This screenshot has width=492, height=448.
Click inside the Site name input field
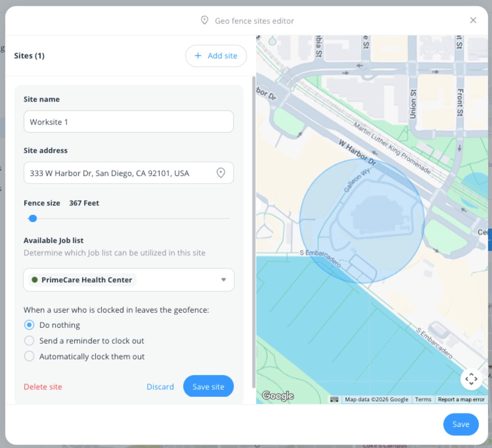[x=128, y=122]
